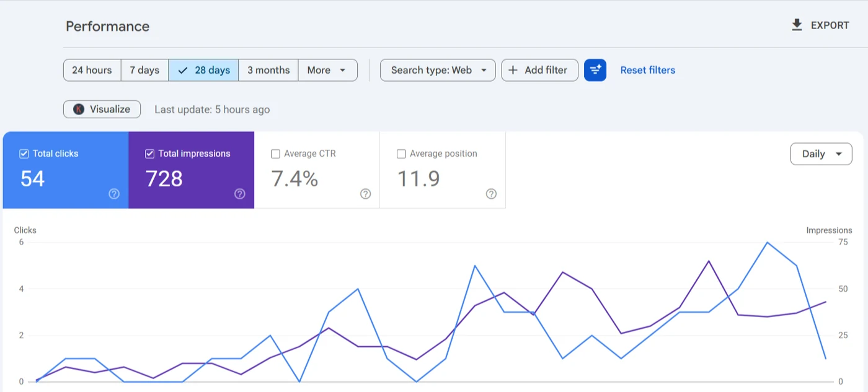The image size is (868, 392).
Task: Uncheck the Total clicks checkbox
Action: (x=24, y=154)
